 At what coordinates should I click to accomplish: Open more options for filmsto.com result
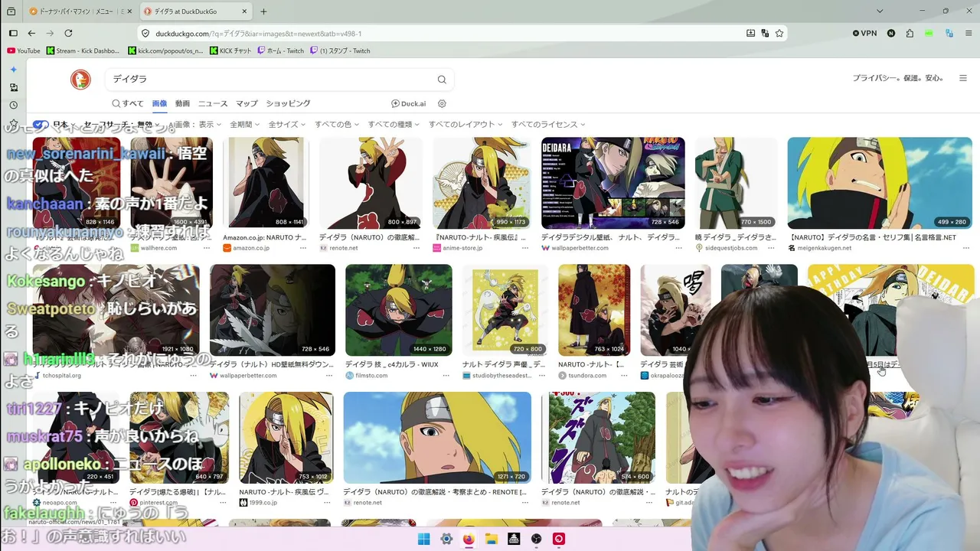[x=447, y=376]
